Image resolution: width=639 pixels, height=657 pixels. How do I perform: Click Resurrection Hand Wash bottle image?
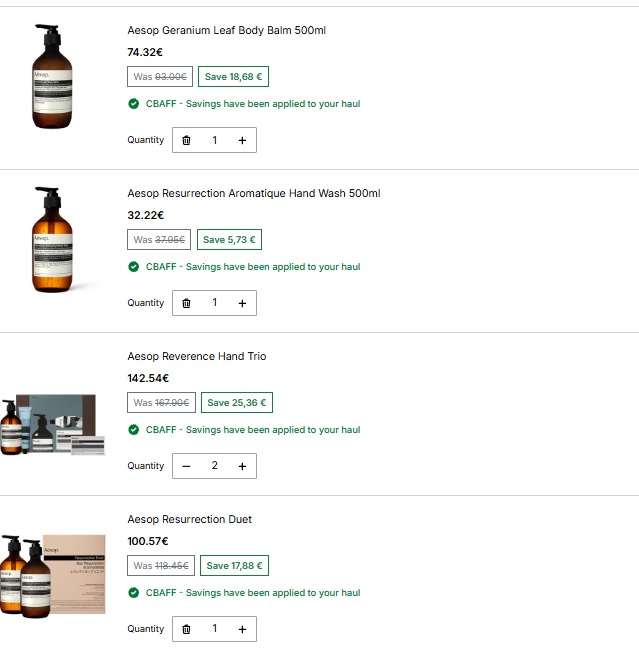(x=52, y=239)
